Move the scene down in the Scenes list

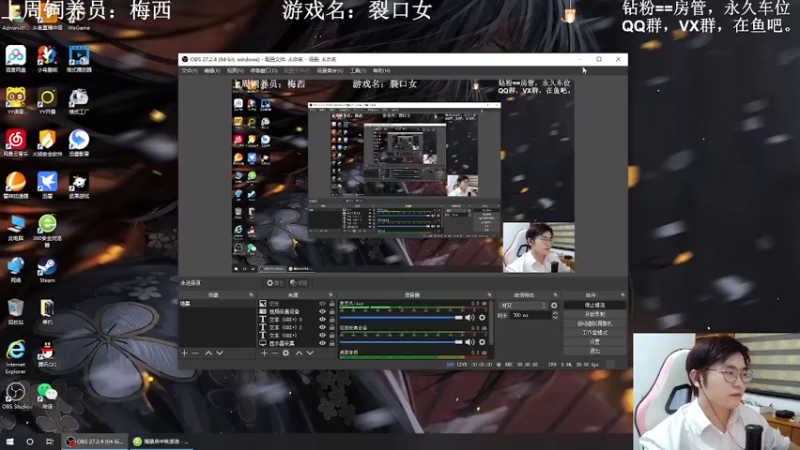point(219,353)
